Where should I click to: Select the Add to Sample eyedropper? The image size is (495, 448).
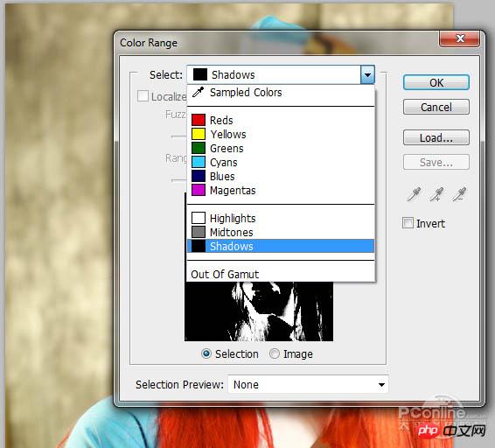tap(436, 194)
